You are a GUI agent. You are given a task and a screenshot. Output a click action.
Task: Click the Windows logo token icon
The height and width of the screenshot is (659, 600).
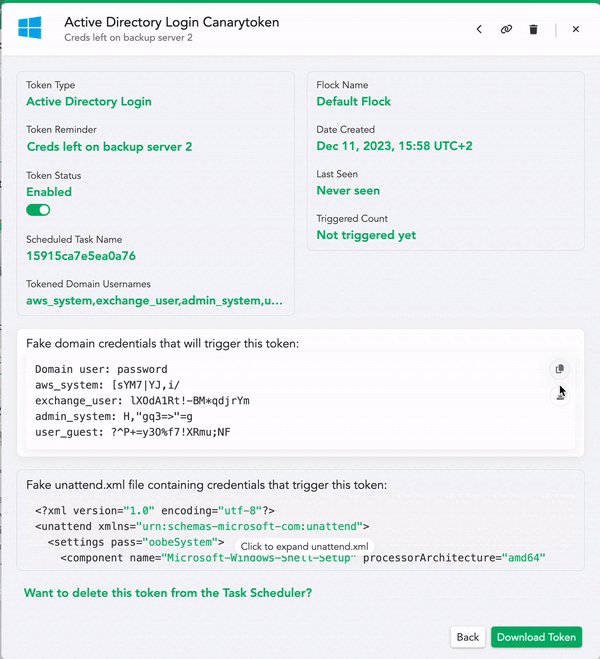[30, 28]
